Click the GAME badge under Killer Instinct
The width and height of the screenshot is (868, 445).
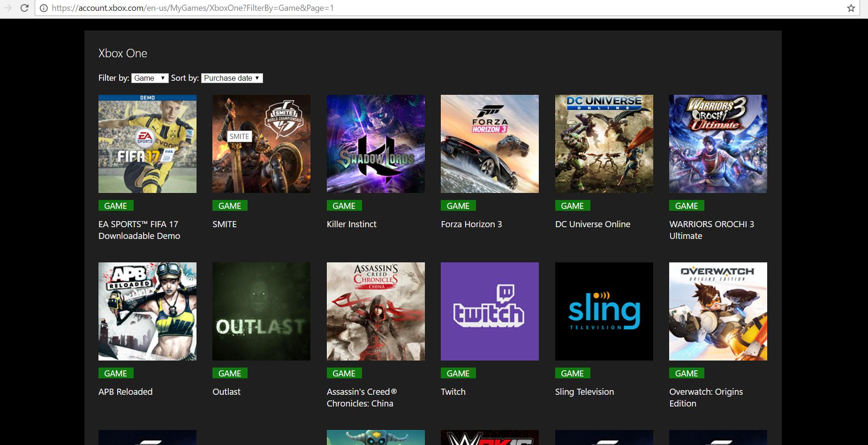[x=344, y=206]
